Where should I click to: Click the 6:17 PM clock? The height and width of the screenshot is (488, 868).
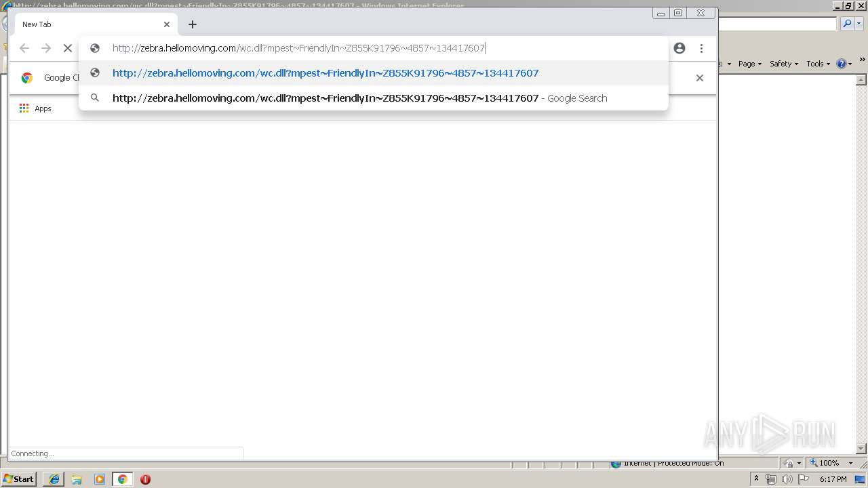coord(833,479)
